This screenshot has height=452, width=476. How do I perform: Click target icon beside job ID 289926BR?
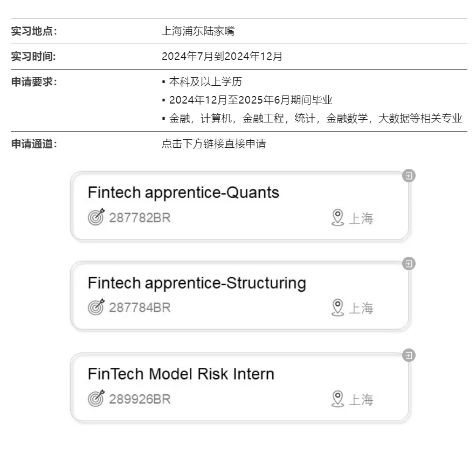coord(96,399)
